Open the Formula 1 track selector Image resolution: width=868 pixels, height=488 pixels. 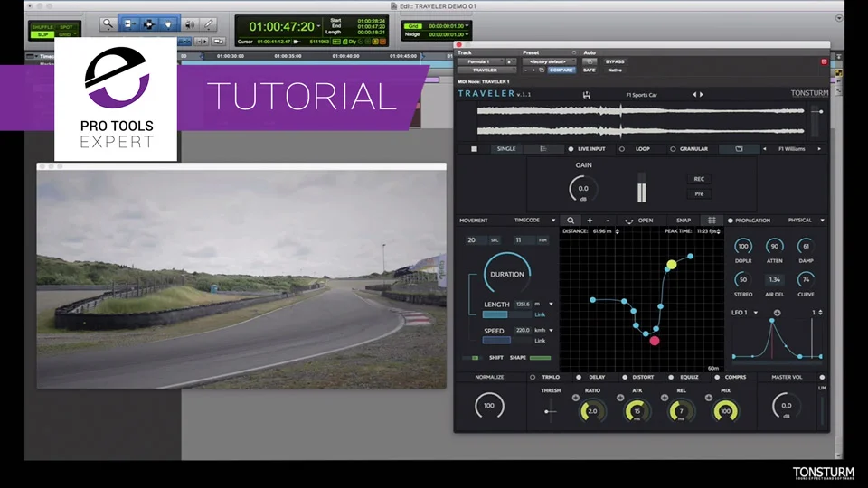click(x=481, y=61)
